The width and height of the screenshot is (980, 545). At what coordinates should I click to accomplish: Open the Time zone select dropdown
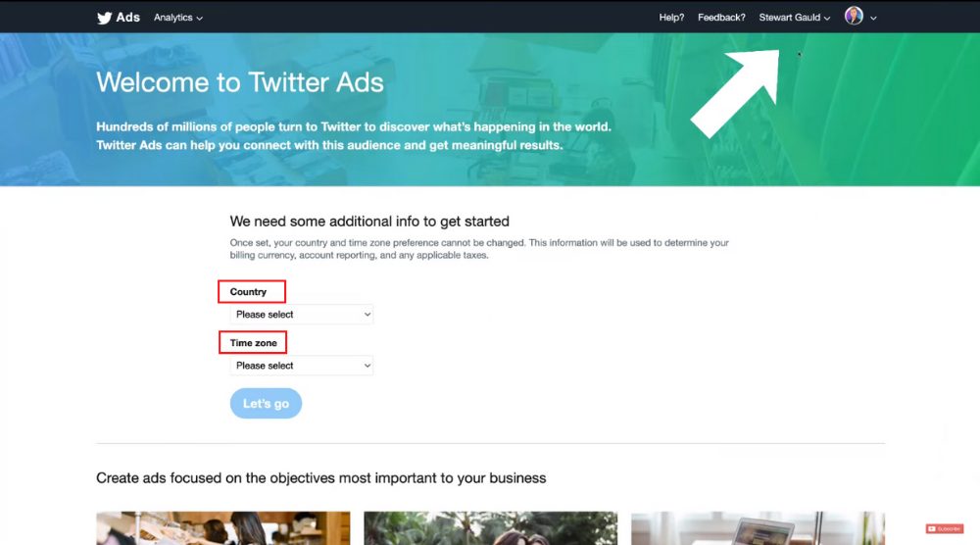pos(301,366)
